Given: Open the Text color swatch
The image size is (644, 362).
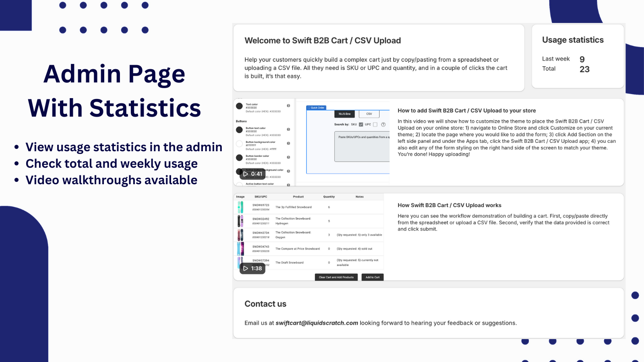Looking at the screenshot, I should click(239, 106).
